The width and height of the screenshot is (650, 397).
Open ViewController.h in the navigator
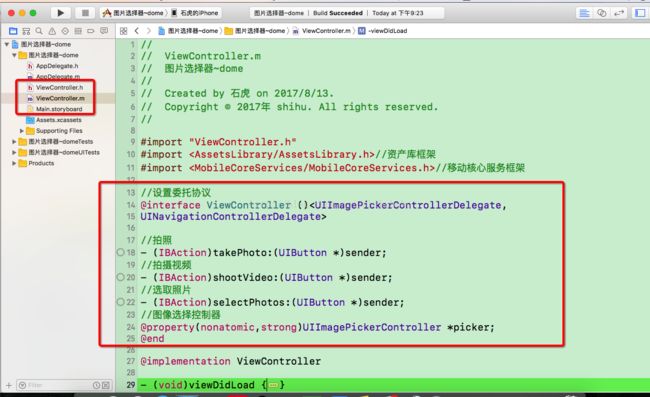[59, 87]
